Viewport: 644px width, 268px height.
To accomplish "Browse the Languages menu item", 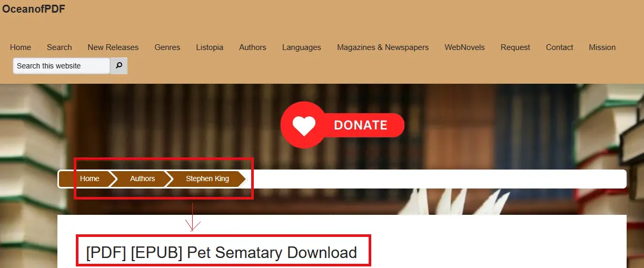I will pyautogui.click(x=302, y=47).
